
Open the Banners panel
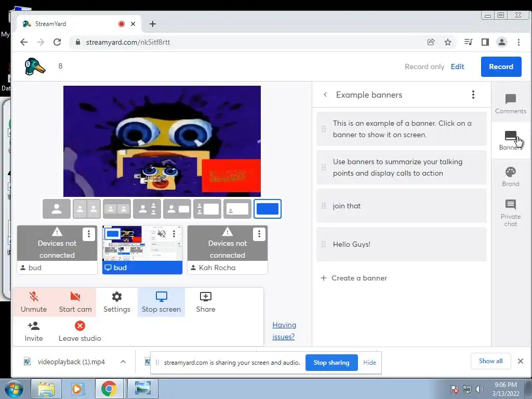tap(510, 140)
